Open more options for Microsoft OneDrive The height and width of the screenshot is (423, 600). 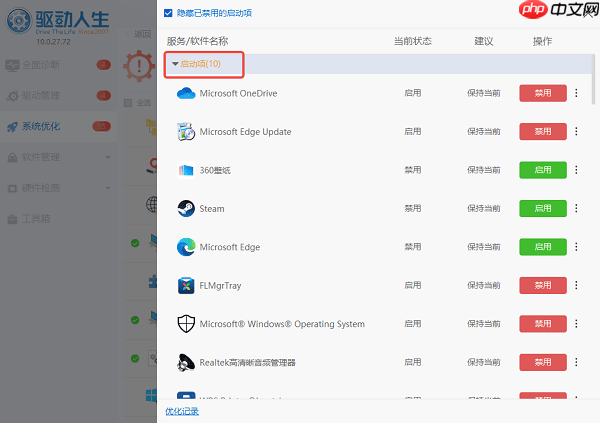[576, 93]
